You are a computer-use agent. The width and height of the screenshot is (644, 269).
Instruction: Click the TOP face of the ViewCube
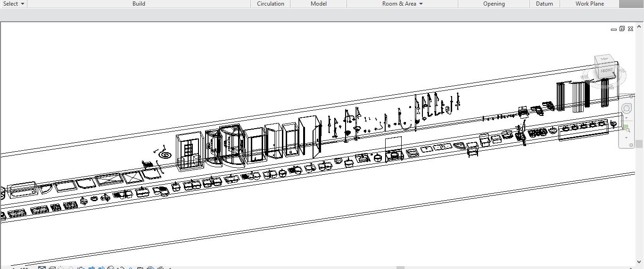[x=604, y=59]
